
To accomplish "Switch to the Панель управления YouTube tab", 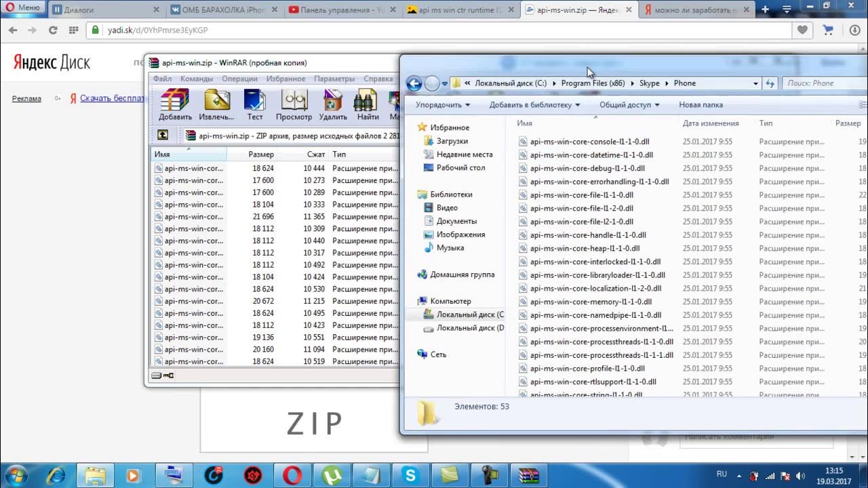I will tap(343, 10).
